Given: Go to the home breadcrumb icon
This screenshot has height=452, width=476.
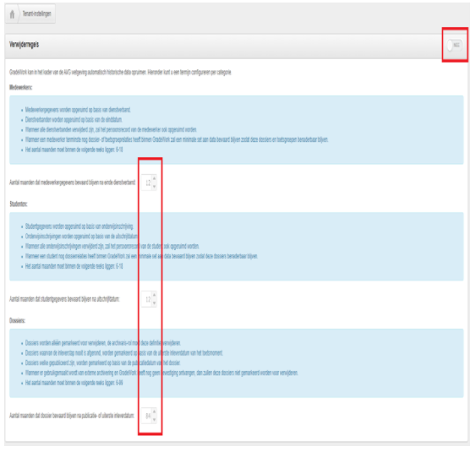Looking at the screenshot, I should (x=12, y=14).
